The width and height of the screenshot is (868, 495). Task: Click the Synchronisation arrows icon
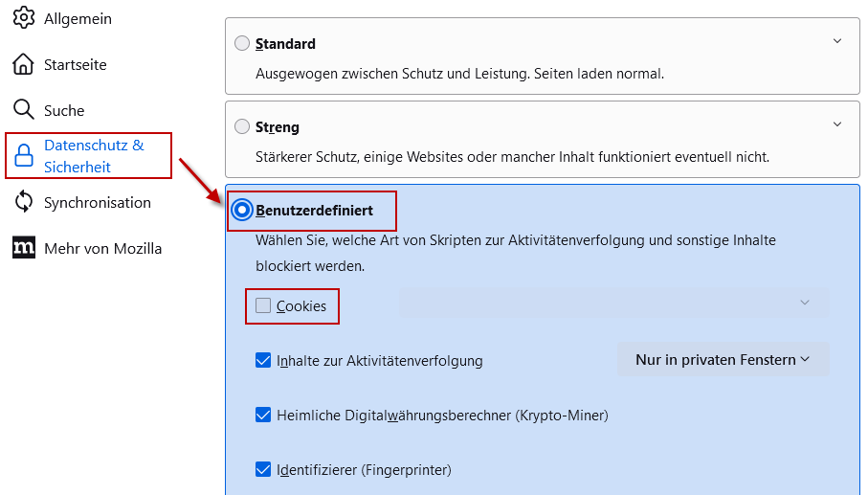pyautogui.click(x=23, y=202)
